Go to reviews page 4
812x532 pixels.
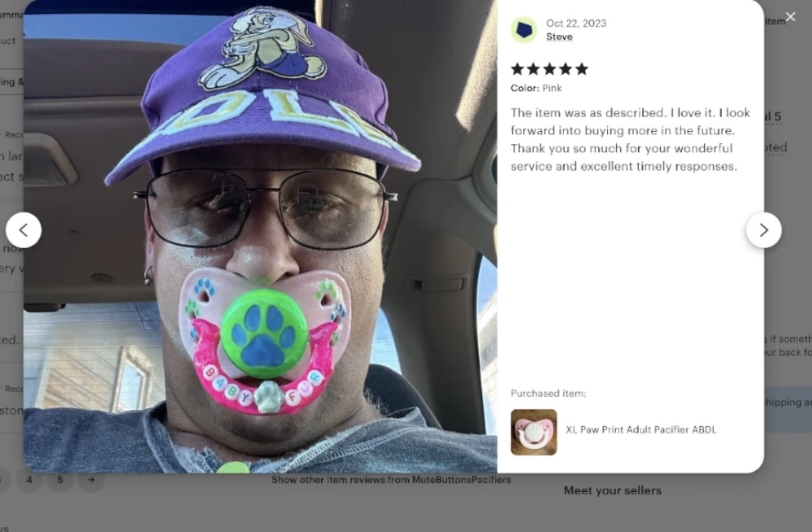pos(29,480)
